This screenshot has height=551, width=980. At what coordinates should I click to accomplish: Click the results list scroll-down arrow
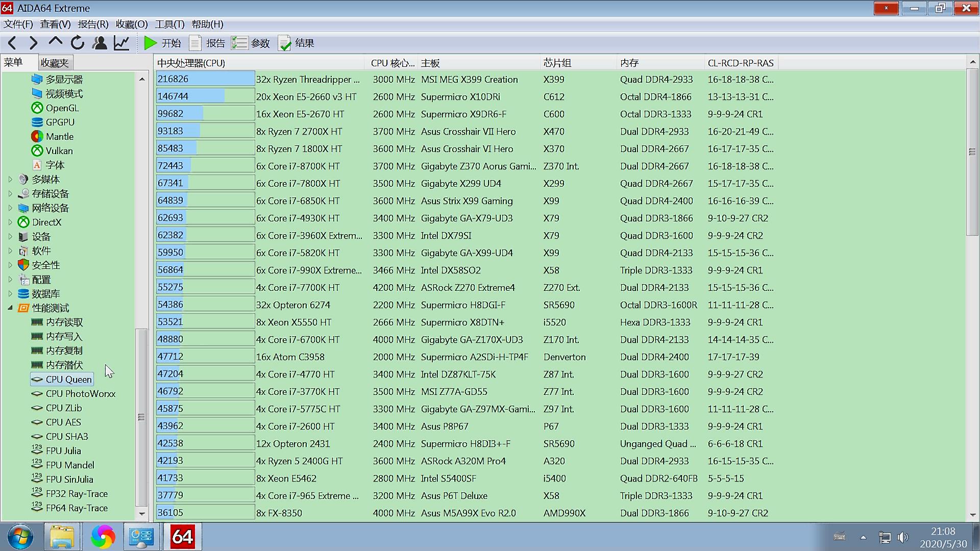pyautogui.click(x=972, y=515)
